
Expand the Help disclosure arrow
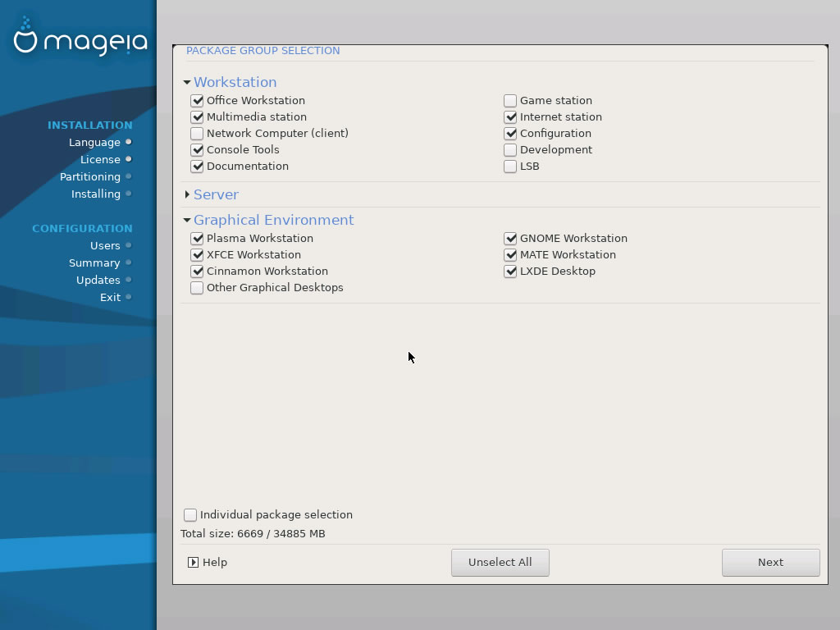click(194, 563)
